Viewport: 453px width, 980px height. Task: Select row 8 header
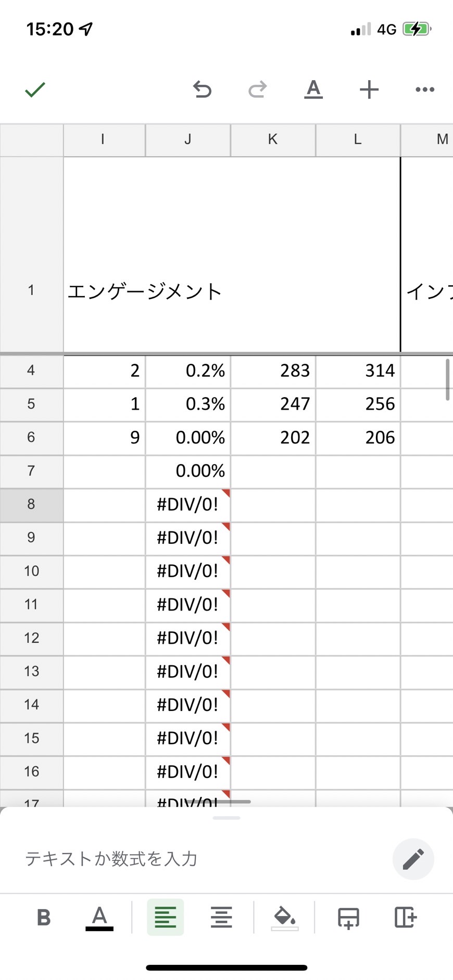(x=31, y=504)
